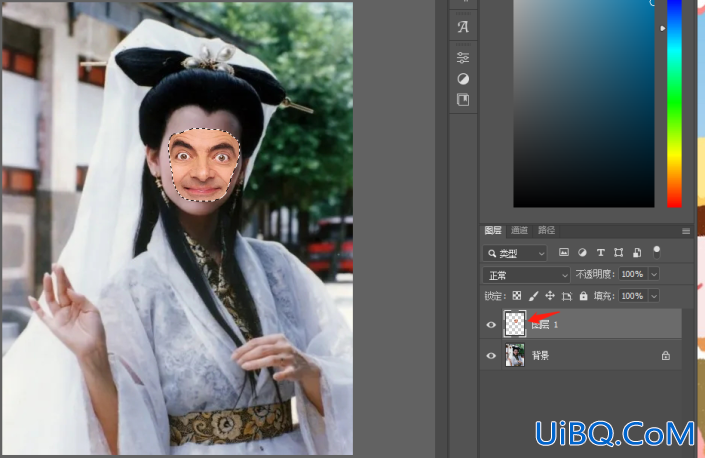This screenshot has width=705, height=458.
Task: Lock image pixels brush icon
Action: pos(533,296)
